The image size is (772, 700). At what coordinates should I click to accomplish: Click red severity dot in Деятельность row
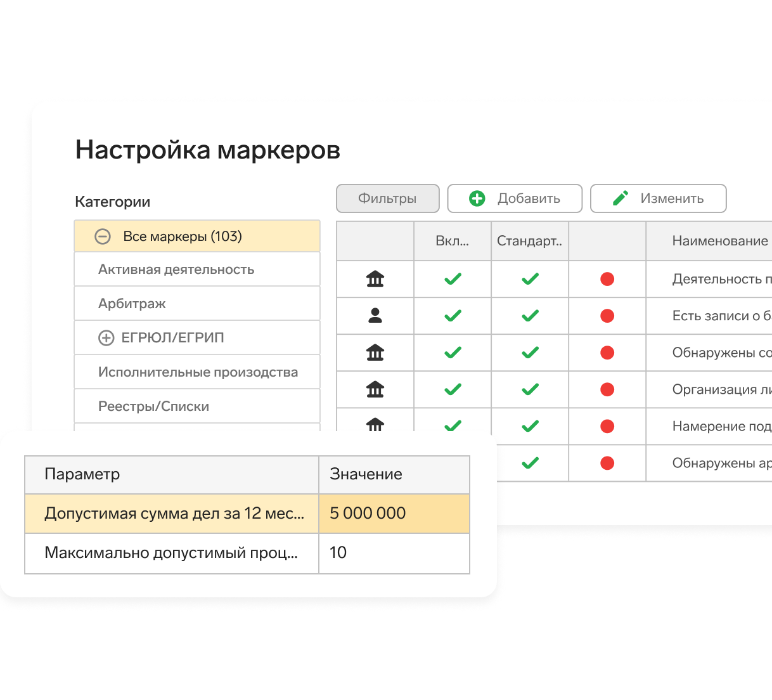607,279
